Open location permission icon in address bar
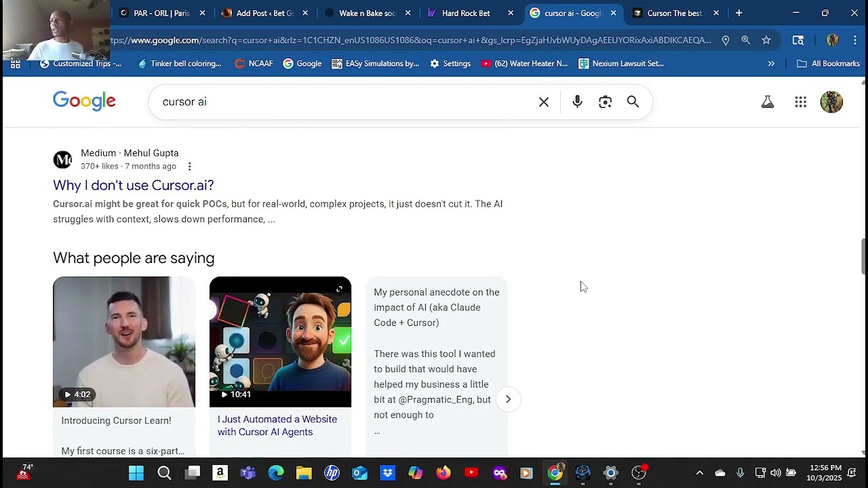This screenshot has width=868, height=488. point(726,41)
